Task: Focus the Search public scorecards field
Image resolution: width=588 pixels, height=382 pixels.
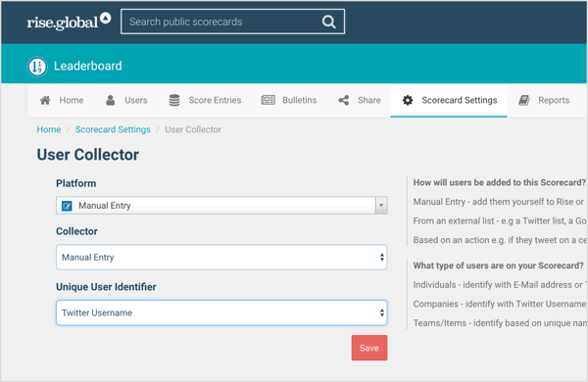Action: (232, 22)
